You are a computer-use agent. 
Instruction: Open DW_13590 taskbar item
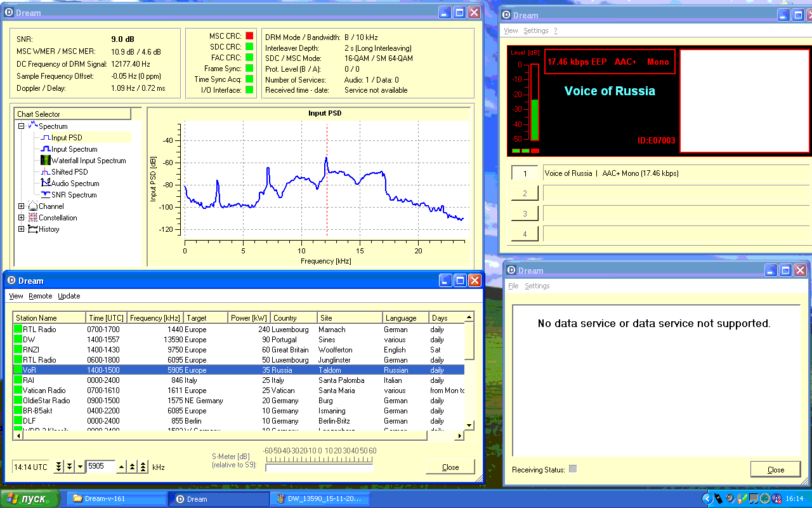(319, 498)
